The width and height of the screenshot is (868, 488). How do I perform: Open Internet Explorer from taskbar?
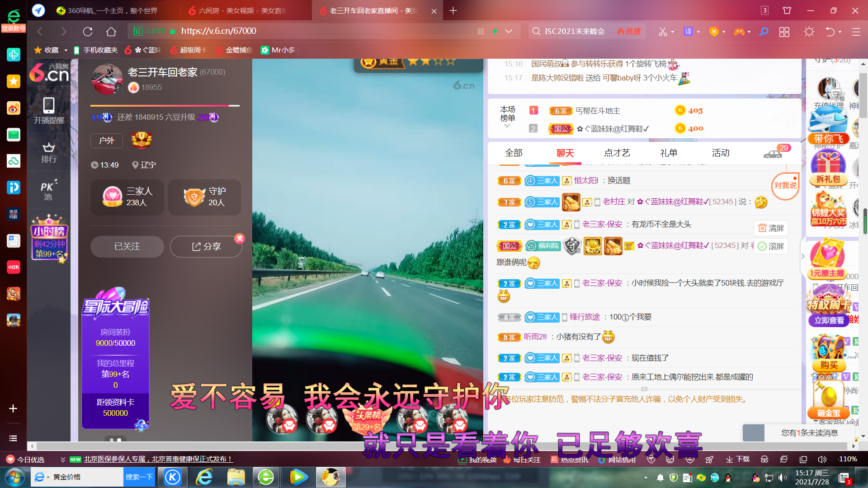point(204,477)
